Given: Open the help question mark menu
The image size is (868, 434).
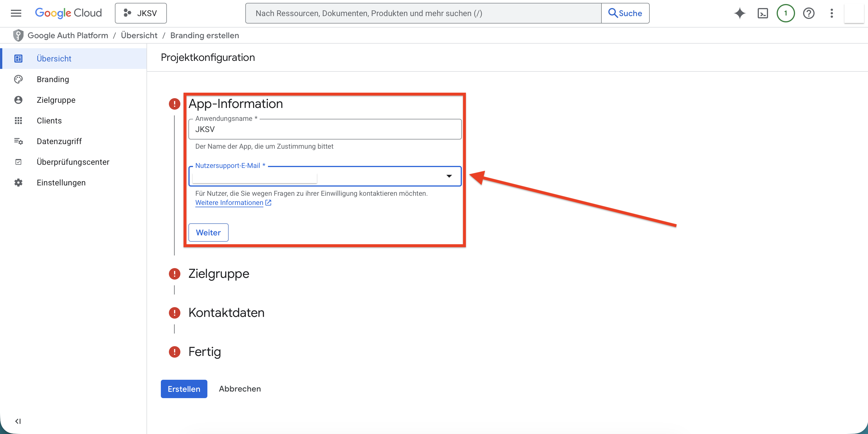Looking at the screenshot, I should click(x=808, y=13).
